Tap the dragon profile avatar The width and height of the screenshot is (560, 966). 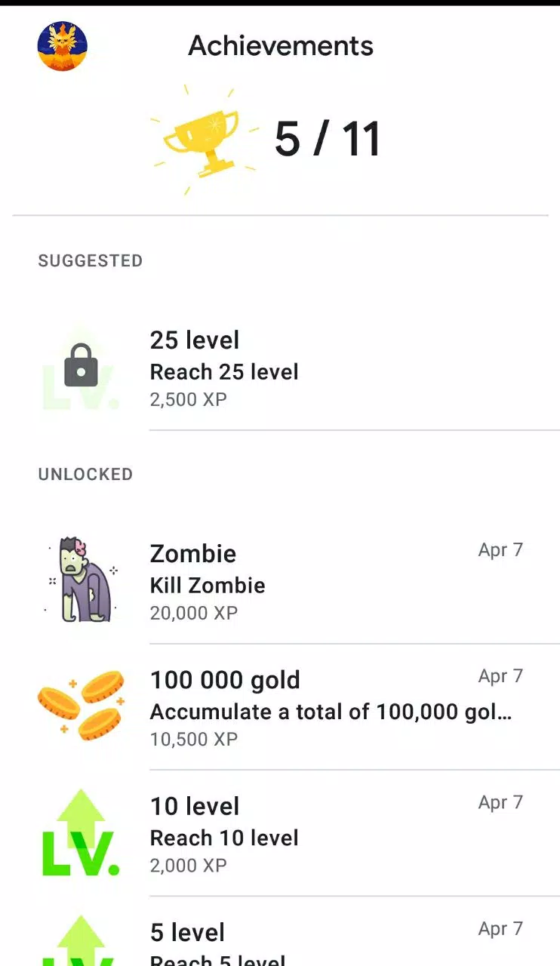tap(63, 47)
